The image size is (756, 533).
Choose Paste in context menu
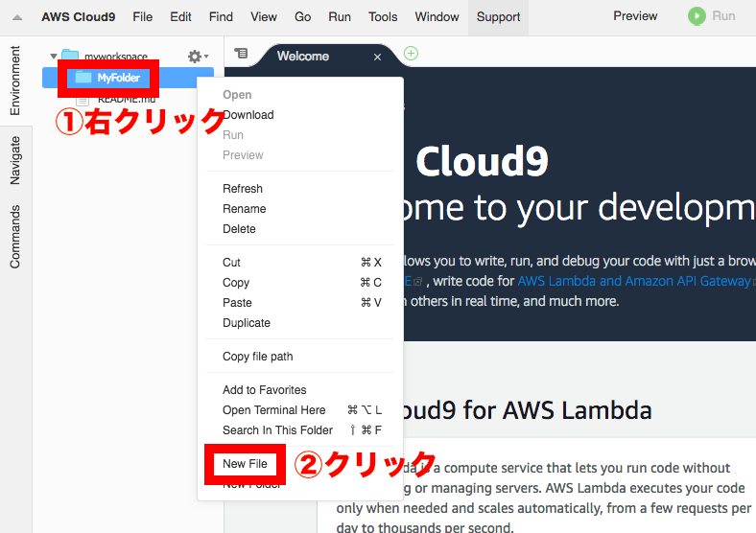coord(300,303)
